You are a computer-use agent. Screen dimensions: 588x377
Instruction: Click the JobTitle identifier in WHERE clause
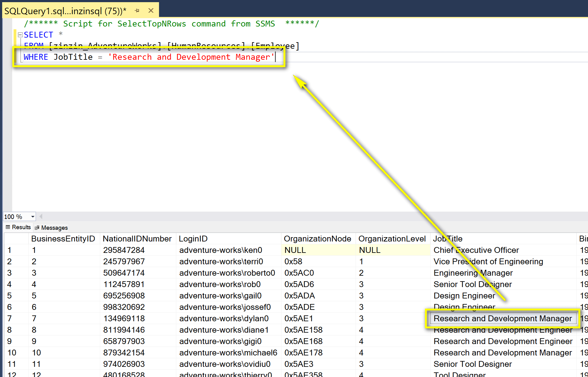pyautogui.click(x=73, y=57)
